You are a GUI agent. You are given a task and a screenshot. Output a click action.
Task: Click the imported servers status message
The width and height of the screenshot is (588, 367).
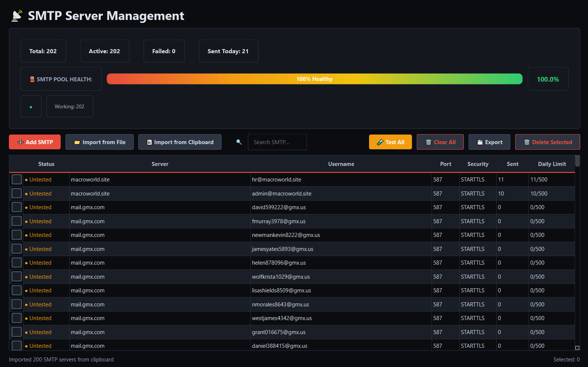(x=61, y=360)
